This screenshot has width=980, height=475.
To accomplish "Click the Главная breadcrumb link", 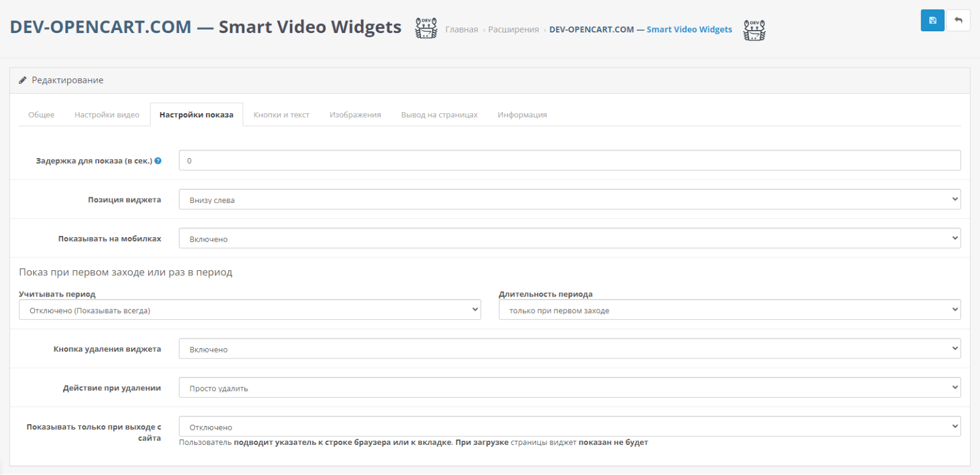I will click(462, 29).
